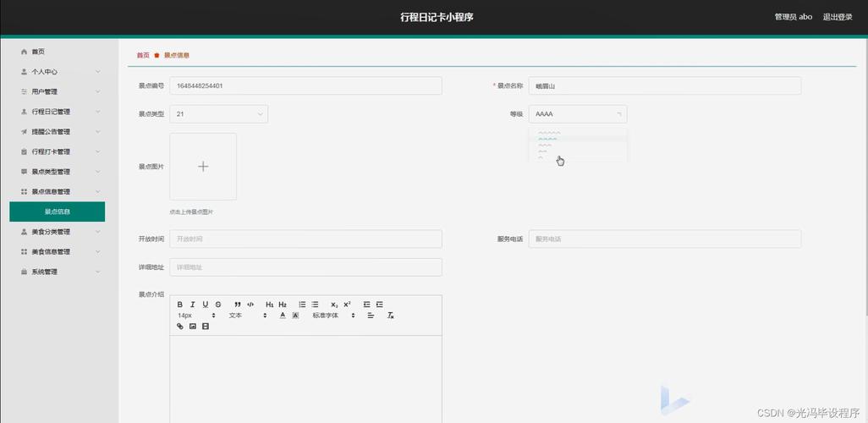Open the 提醒公告管理 sidebar menu
This screenshot has width=868, height=423.
pyautogui.click(x=58, y=132)
